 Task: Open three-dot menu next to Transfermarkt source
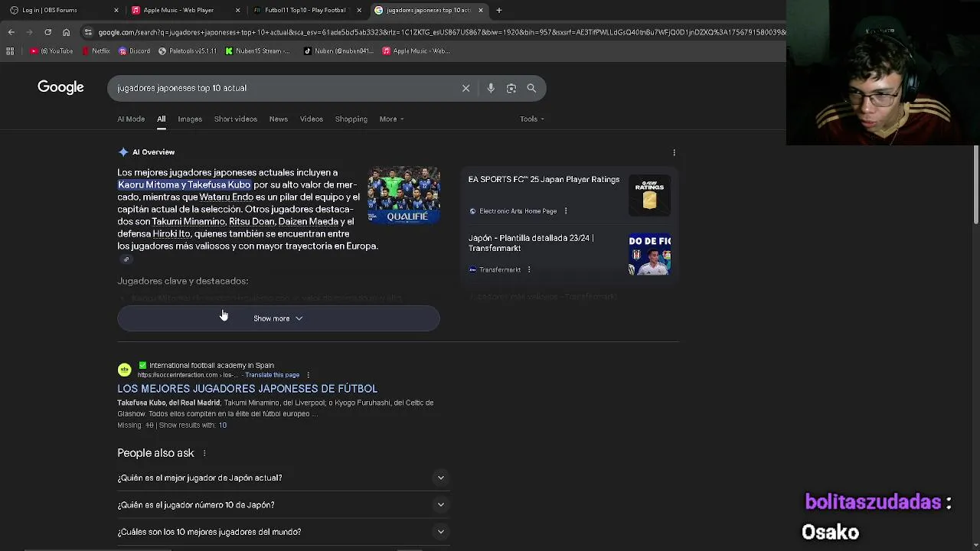528,269
